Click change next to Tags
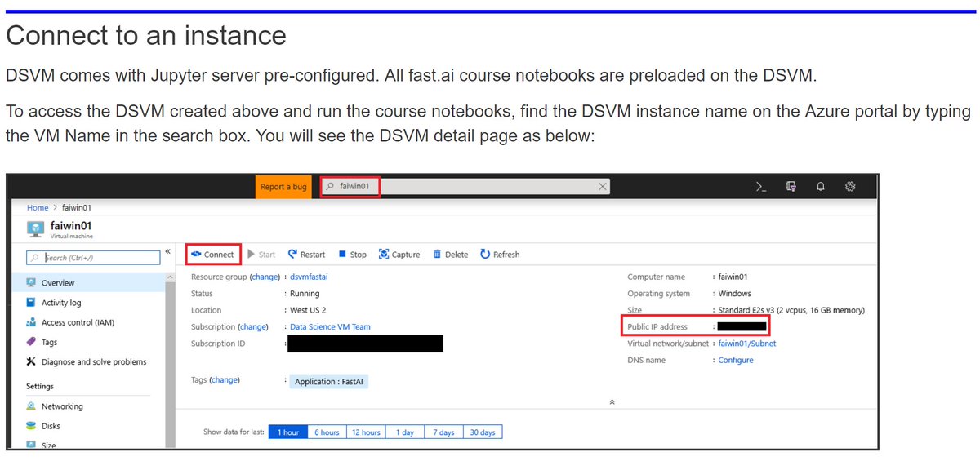Viewport: 980px width, 461px height. 224,380
